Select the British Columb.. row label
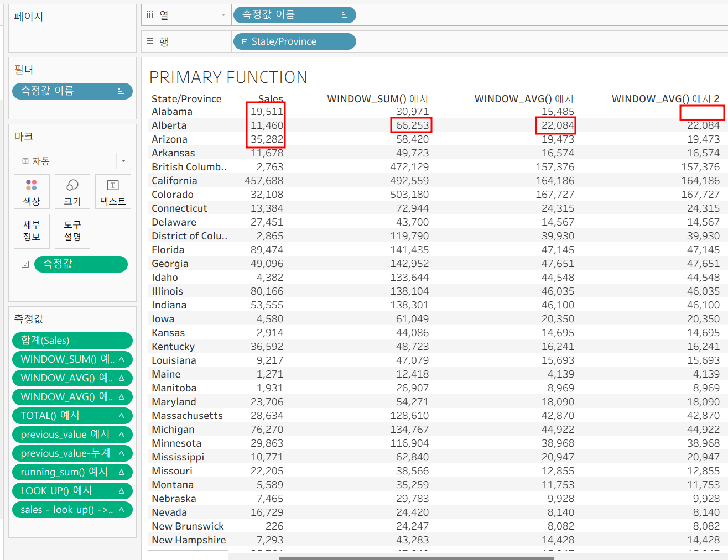 click(189, 167)
